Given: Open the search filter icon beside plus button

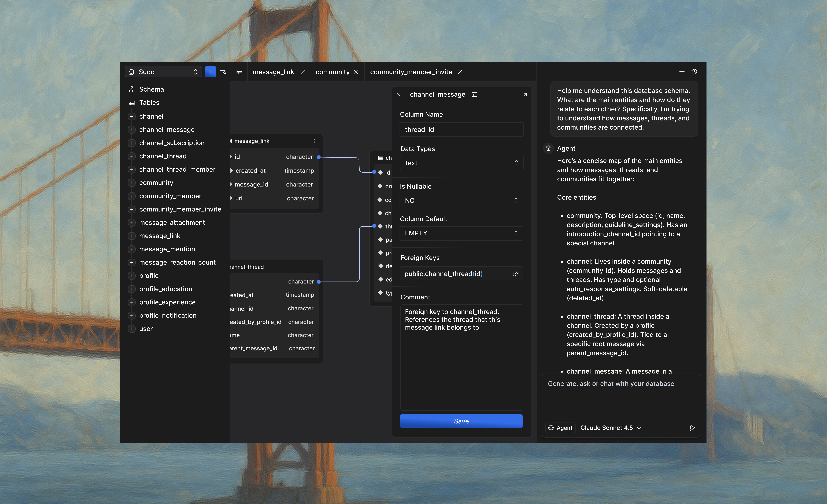Looking at the screenshot, I should 223,72.
